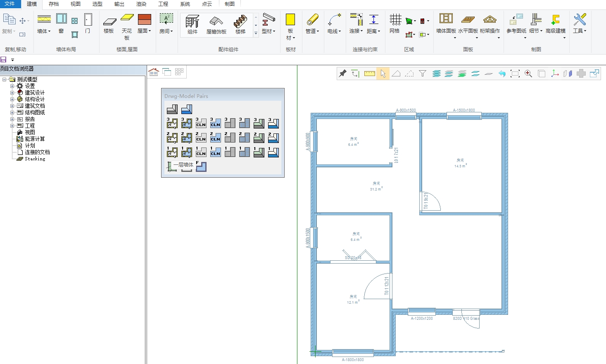Switch to the 视图 ribbon tab
This screenshot has height=364, width=606.
point(76,4)
